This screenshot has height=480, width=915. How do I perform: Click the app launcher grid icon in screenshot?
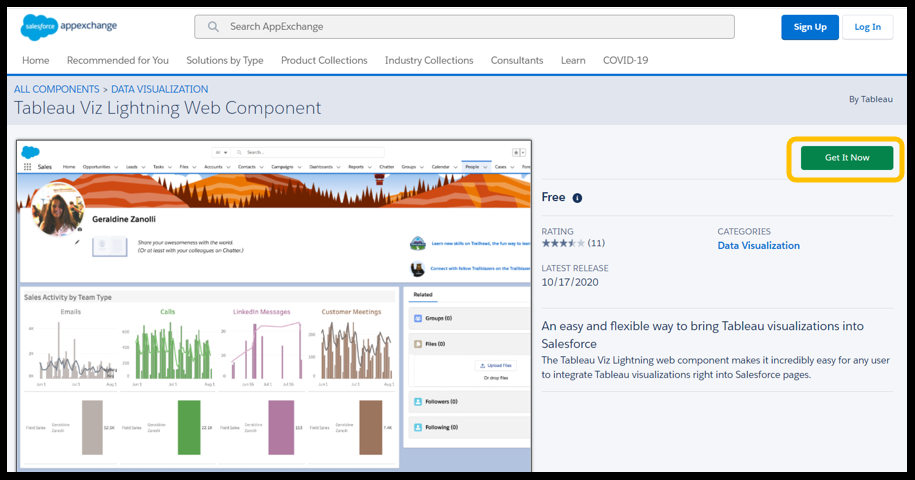click(27, 167)
